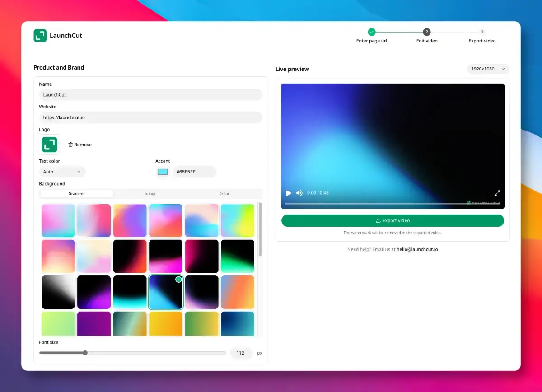Click the Website URL input field
The width and height of the screenshot is (542, 392).
[x=151, y=117]
